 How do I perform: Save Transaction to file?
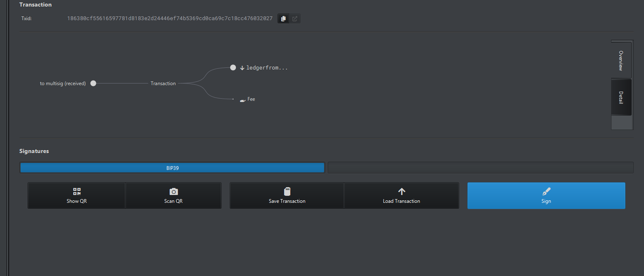click(x=287, y=196)
